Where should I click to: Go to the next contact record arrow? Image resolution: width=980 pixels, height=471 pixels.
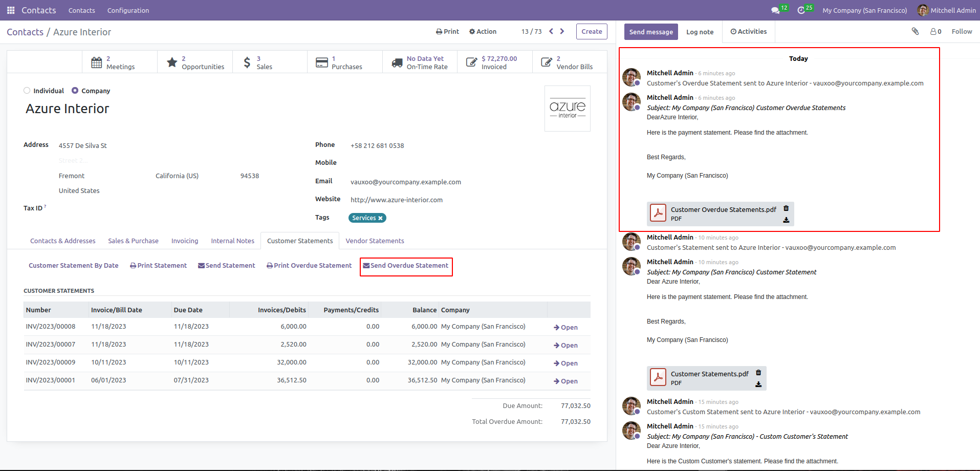pos(562,31)
